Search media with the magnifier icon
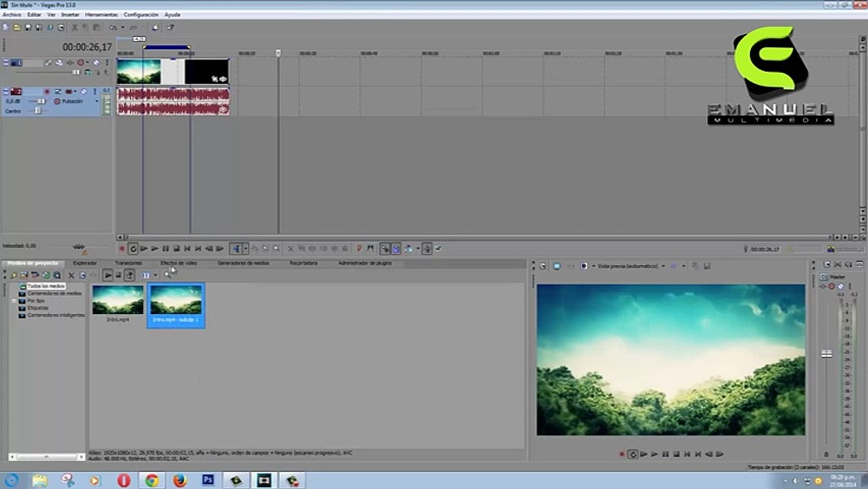 (168, 275)
